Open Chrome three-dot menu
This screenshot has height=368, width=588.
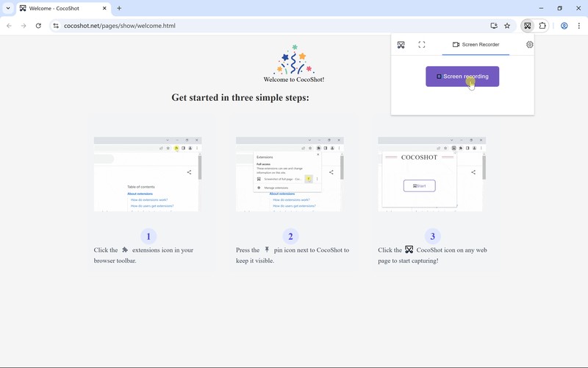coord(578,26)
